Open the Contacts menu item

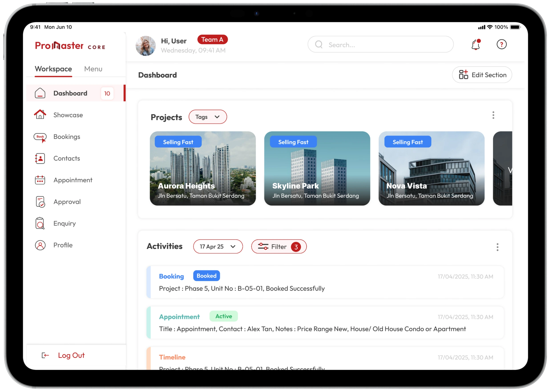[76, 158]
